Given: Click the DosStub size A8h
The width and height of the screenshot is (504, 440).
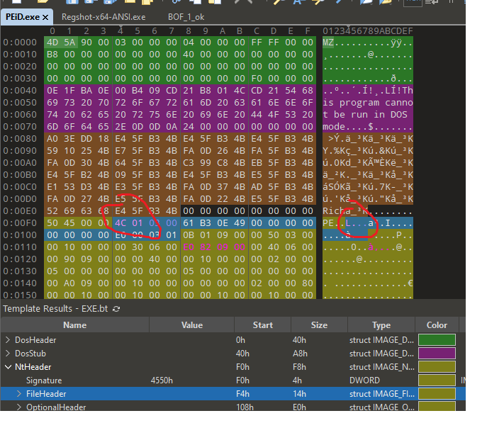Looking at the screenshot, I should tap(300, 354).
